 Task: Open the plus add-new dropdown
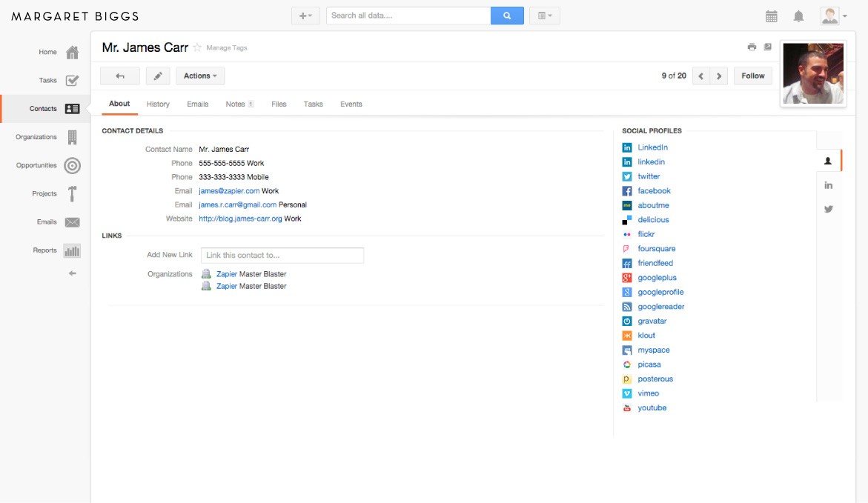pyautogui.click(x=305, y=16)
